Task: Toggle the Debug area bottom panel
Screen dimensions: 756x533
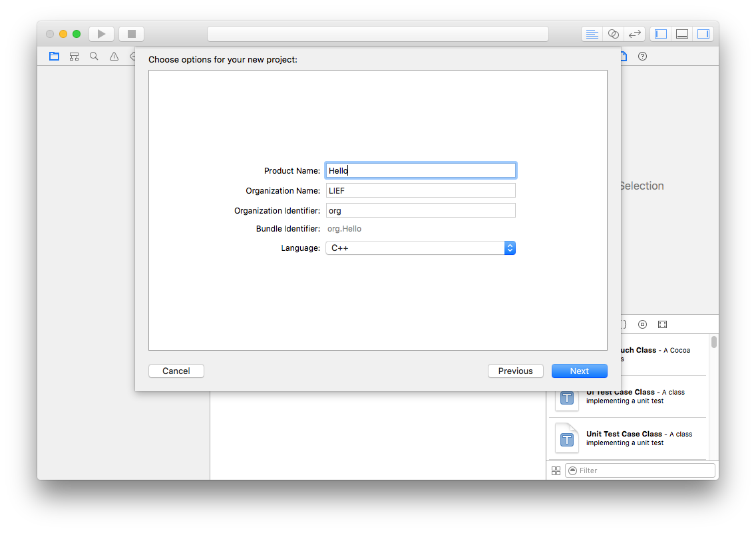Action: pyautogui.click(x=682, y=34)
